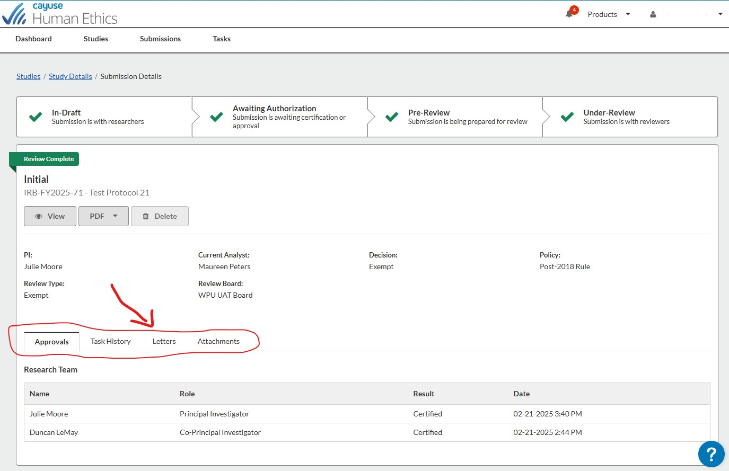The image size is (729, 471).
Task: Switch to the Attachments tab
Action: (219, 341)
